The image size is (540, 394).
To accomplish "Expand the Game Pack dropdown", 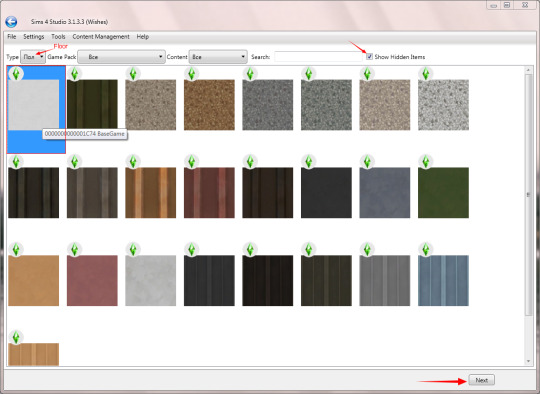I will [121, 57].
